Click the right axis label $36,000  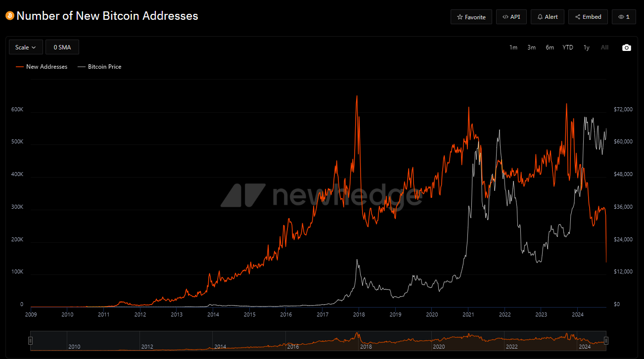[623, 207]
